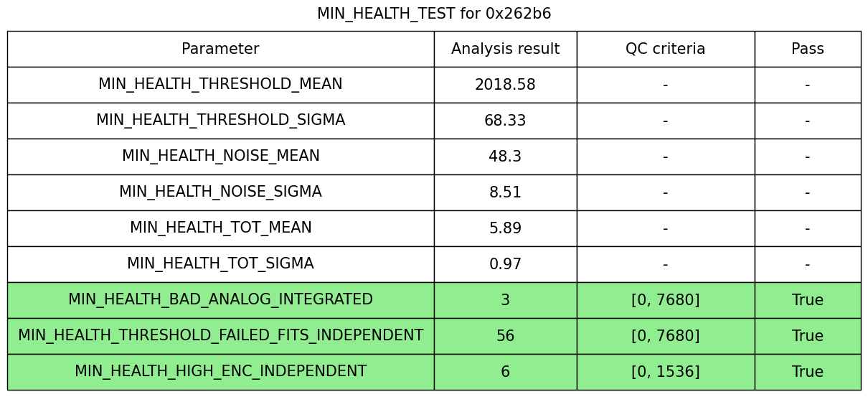Image resolution: width=868 pixels, height=397 pixels.
Task: Select the 68.33 result value
Action: [505, 121]
